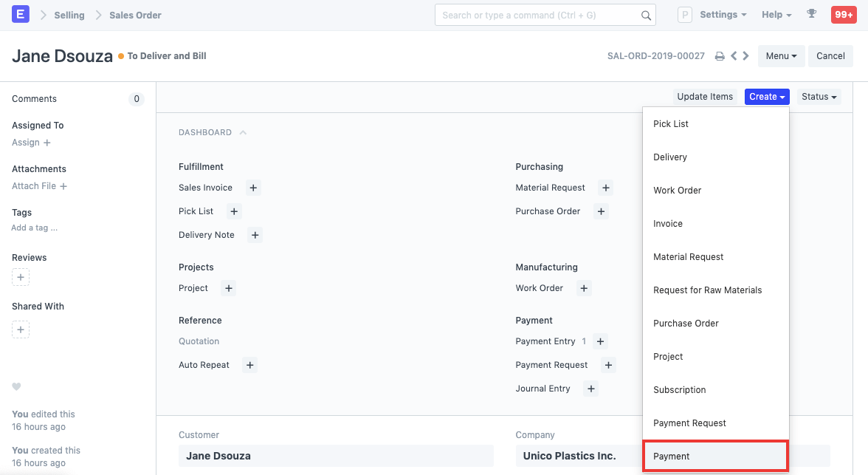The image size is (868, 475).
Task: Open the Status dropdown
Action: coord(819,97)
